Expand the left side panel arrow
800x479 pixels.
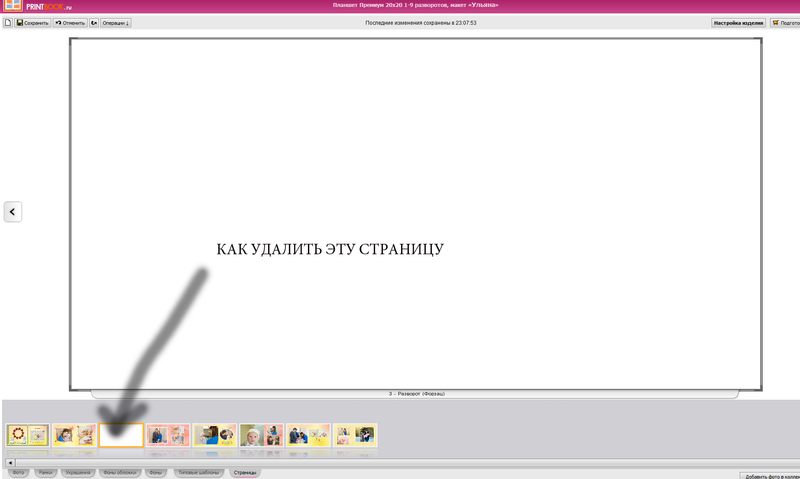coord(13,211)
